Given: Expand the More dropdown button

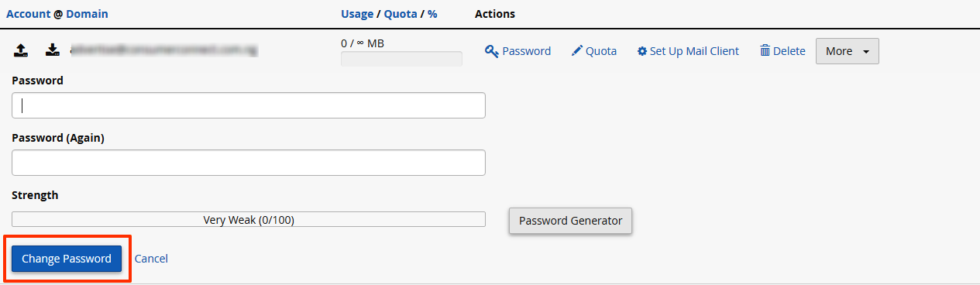Looking at the screenshot, I should pyautogui.click(x=847, y=51).
